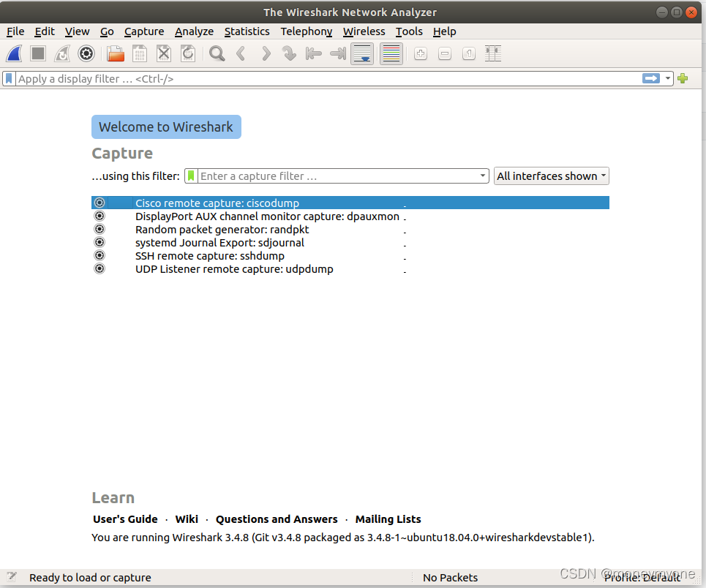Screen dimensions: 706x588
Task: Find a packet magnifier icon
Action: coord(217,53)
